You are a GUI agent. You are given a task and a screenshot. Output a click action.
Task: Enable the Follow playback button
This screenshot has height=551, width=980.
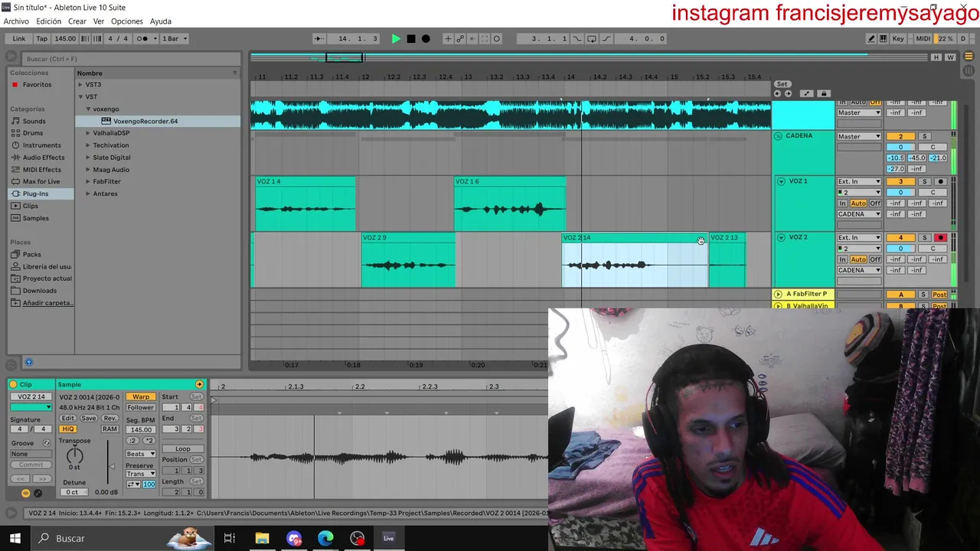(x=319, y=38)
